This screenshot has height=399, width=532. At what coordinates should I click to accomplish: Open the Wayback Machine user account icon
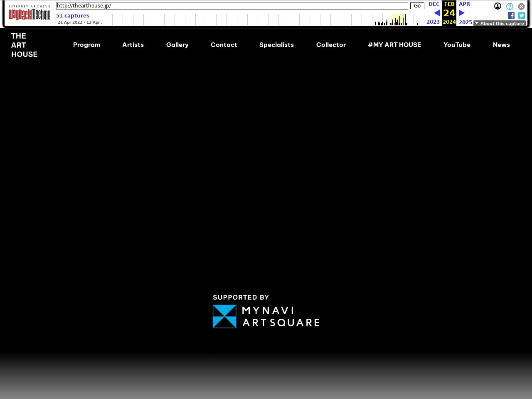[498, 6]
